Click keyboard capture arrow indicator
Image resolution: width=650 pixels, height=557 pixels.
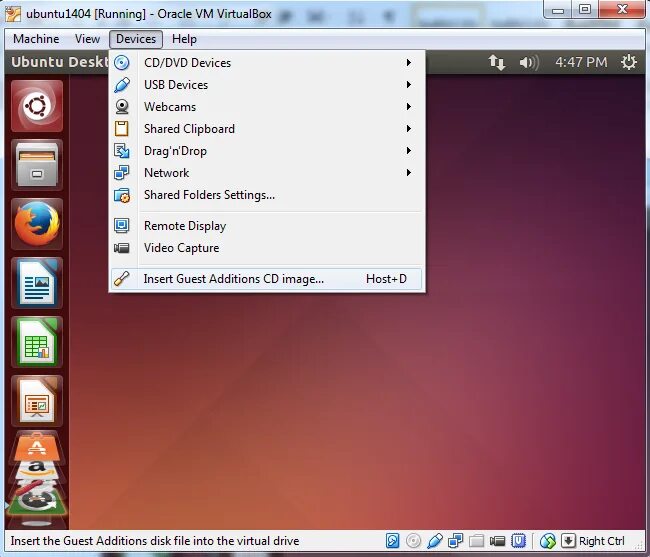(x=568, y=540)
